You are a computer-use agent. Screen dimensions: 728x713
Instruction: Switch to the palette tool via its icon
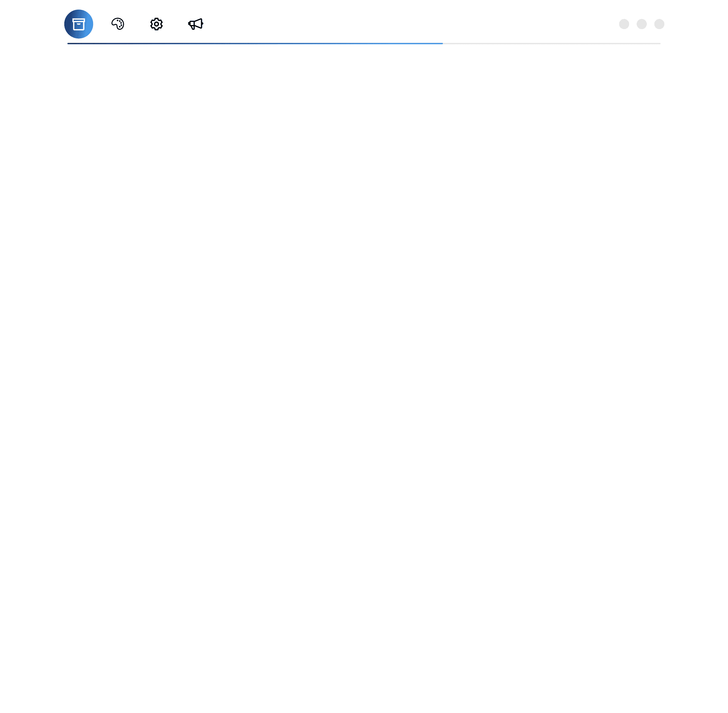118,24
